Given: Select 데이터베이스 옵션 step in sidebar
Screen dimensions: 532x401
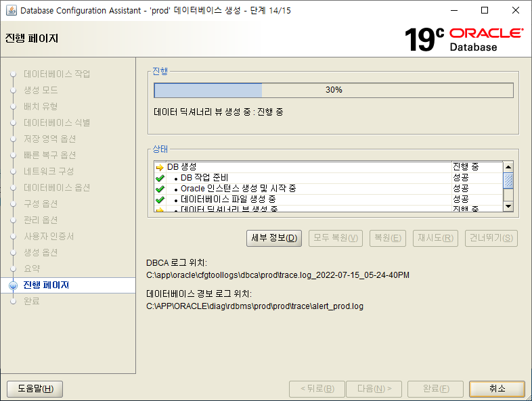Looking at the screenshot, I should (57, 188).
